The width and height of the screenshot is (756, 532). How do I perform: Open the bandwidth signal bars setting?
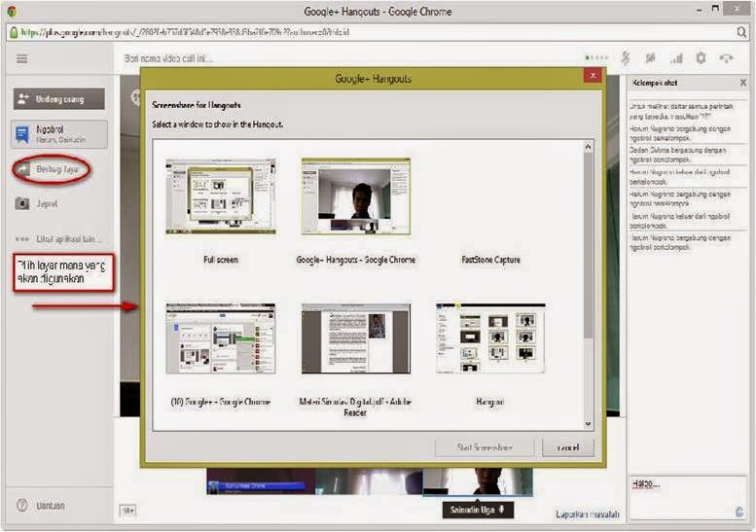[x=676, y=58]
